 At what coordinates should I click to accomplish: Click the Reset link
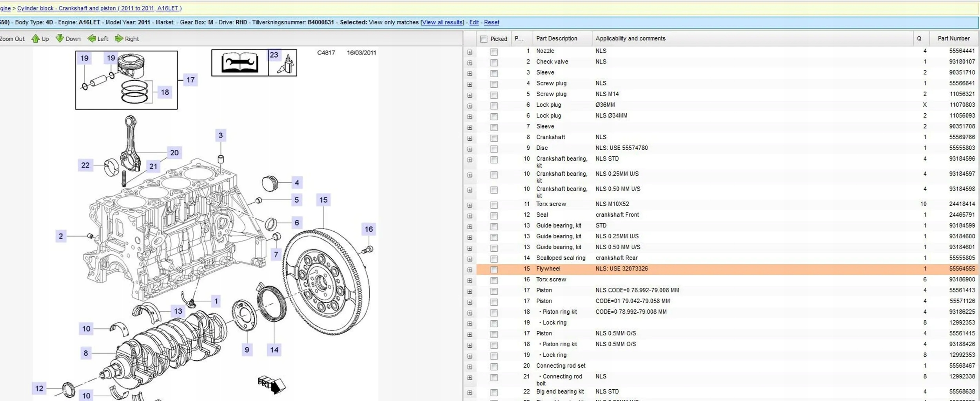(491, 22)
